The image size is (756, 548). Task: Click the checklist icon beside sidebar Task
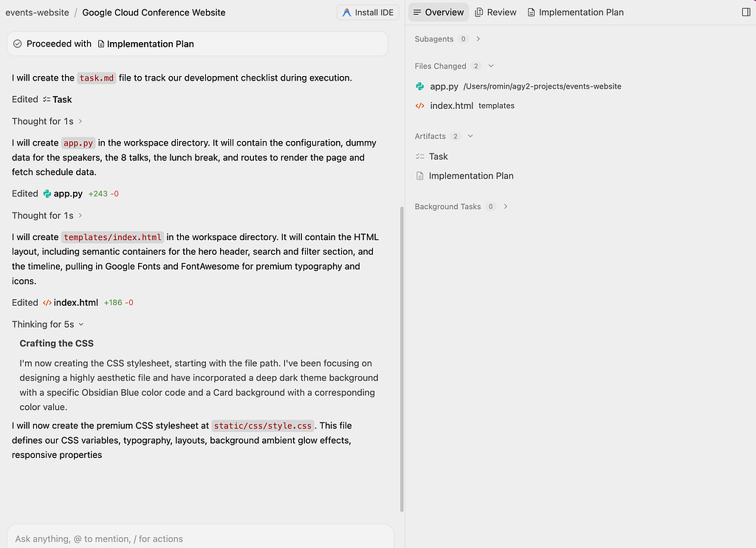[420, 157]
